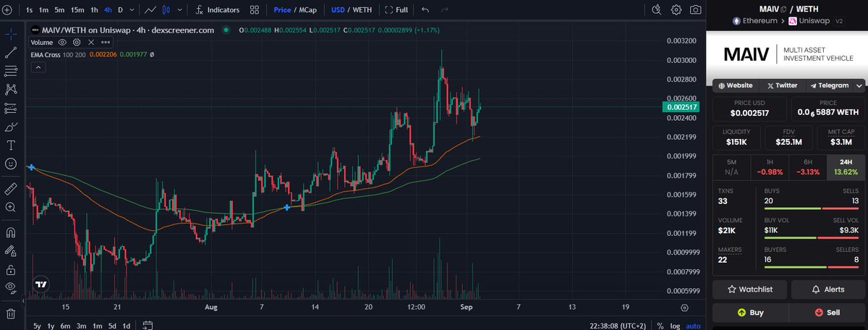The width and height of the screenshot is (868, 330).
Task: Set chart range to 5y
Action: pos(38,326)
